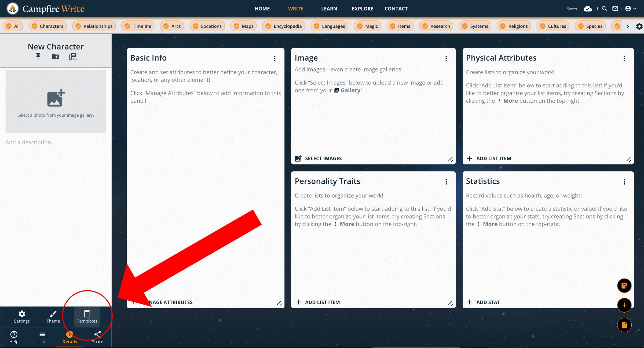Open More options for Statistics panel
The width and height of the screenshot is (644, 348).
pos(624,182)
